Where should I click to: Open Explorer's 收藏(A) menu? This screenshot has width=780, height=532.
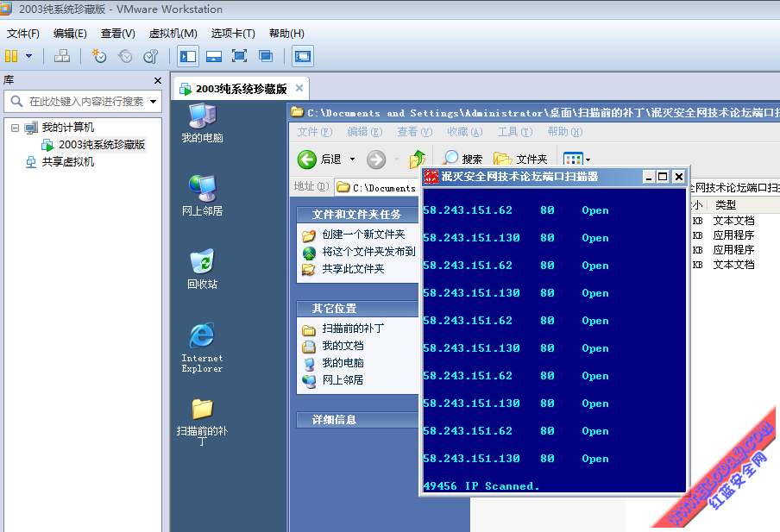464,132
